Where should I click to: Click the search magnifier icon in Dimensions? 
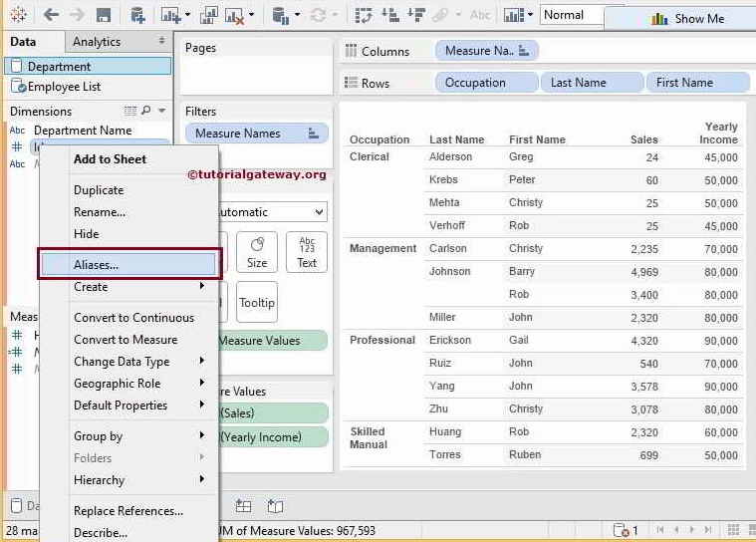coord(145,111)
